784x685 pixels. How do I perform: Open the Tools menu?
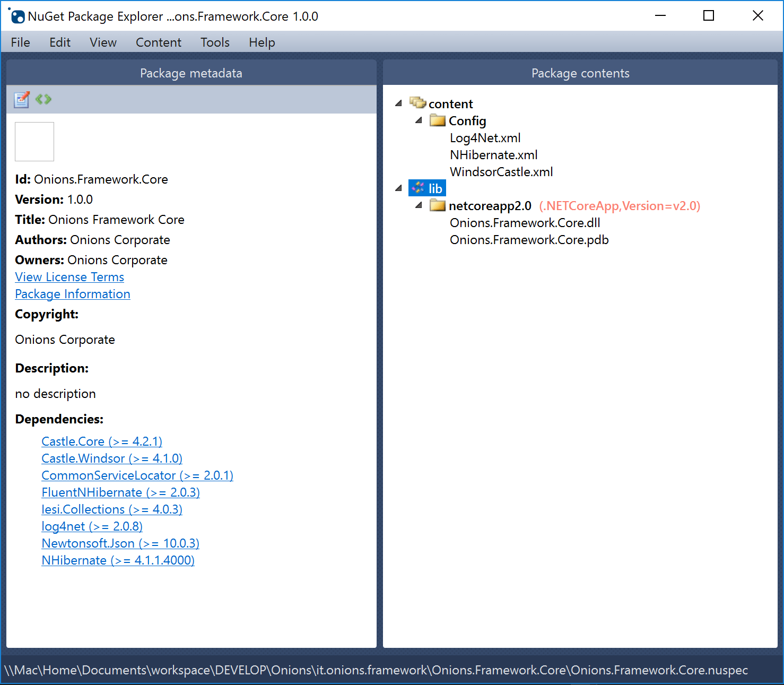coord(215,42)
